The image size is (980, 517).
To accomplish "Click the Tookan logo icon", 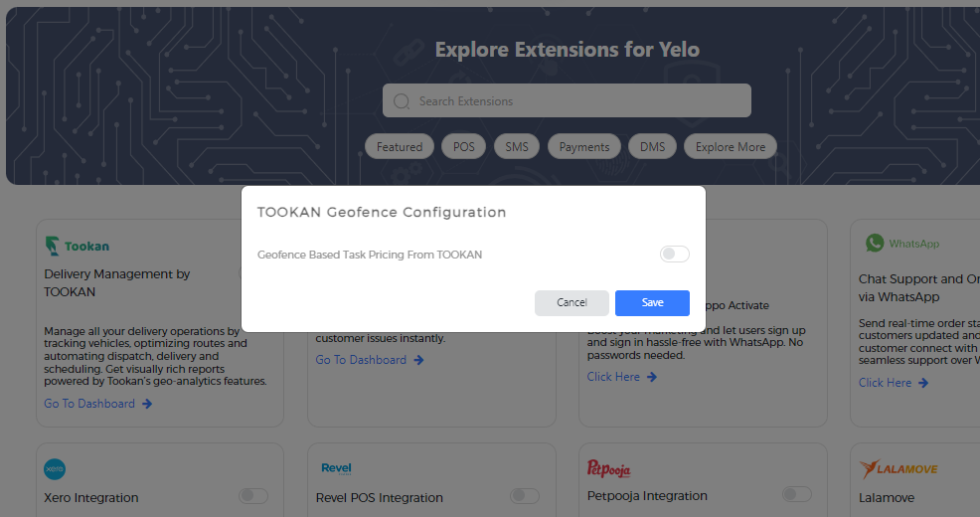I will tap(53, 246).
